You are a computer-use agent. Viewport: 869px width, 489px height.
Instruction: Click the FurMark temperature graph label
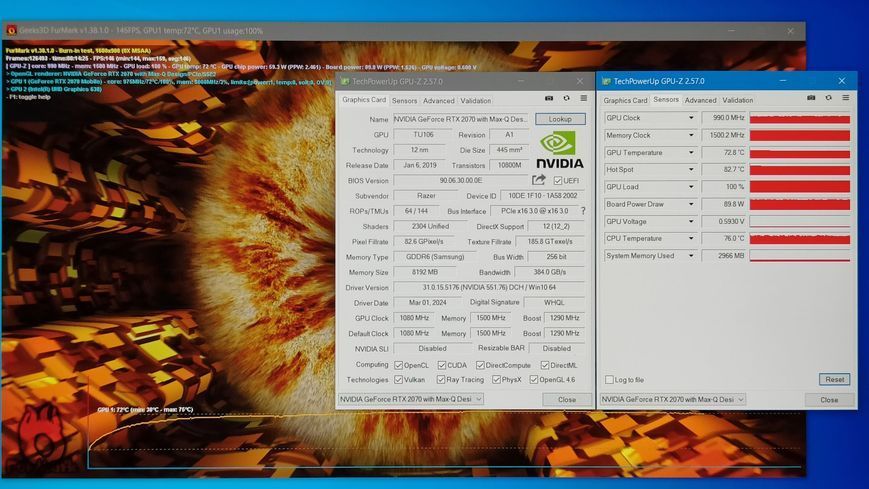[145, 410]
